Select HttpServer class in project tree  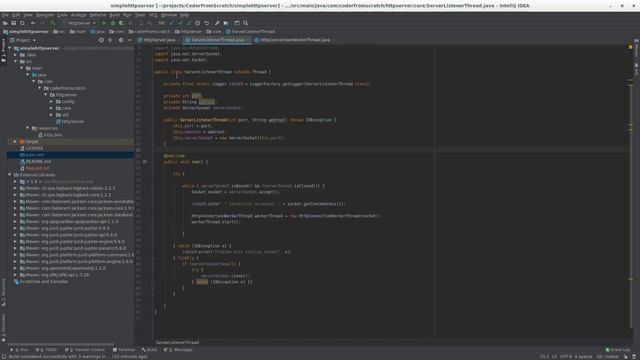[x=70, y=122]
